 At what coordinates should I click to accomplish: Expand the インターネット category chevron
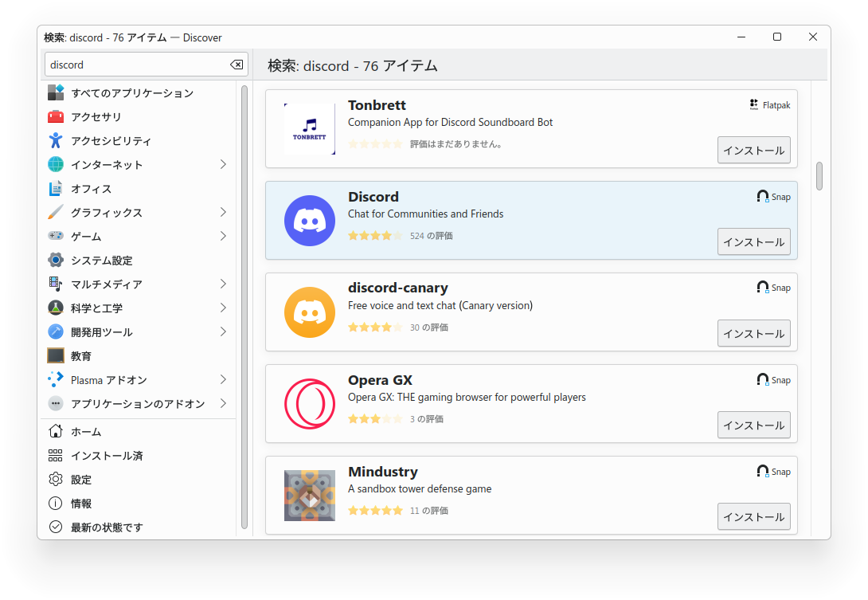[x=223, y=165]
